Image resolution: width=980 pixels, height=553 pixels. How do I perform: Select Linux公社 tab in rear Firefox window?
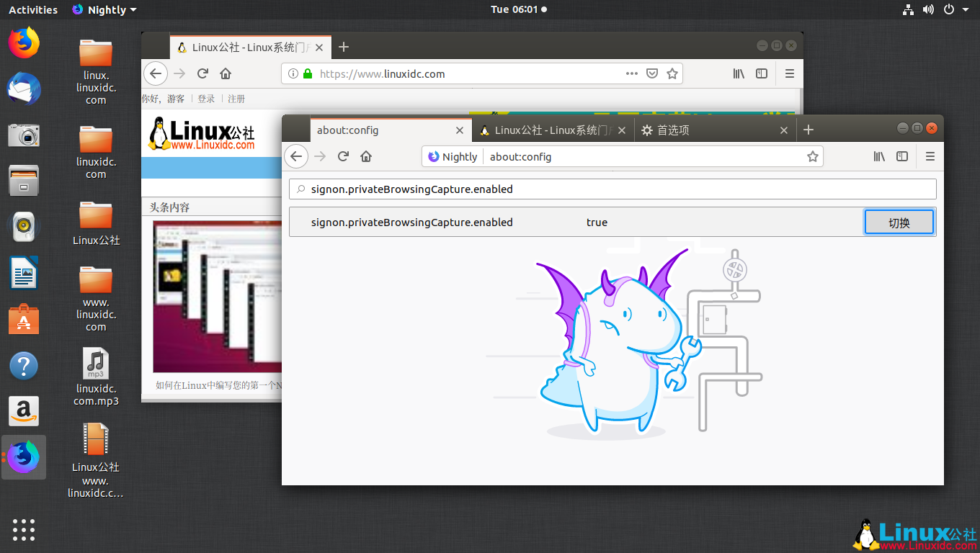pyautogui.click(x=251, y=48)
